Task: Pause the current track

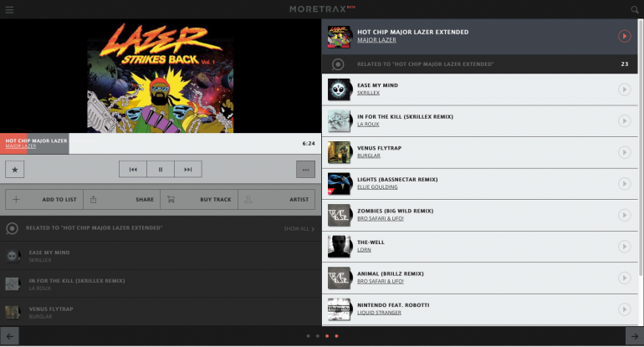Action: pyautogui.click(x=161, y=169)
